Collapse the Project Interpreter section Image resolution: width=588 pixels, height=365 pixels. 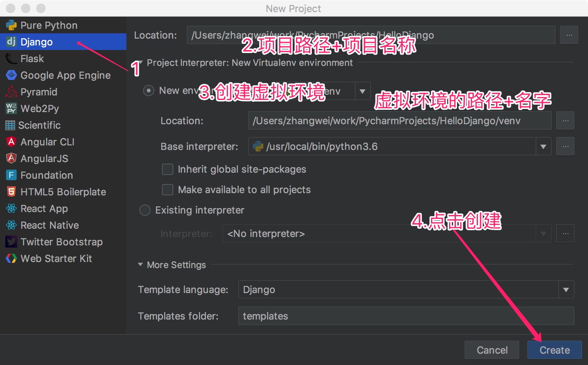point(140,62)
